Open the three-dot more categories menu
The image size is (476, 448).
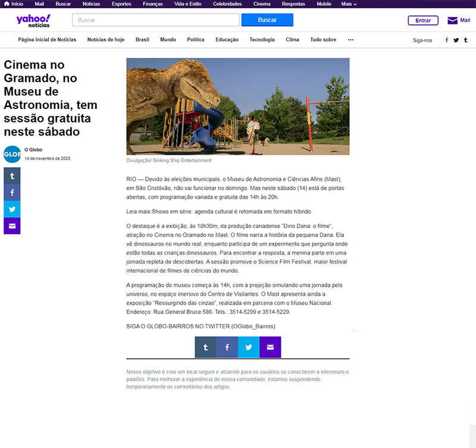pyautogui.click(x=350, y=40)
